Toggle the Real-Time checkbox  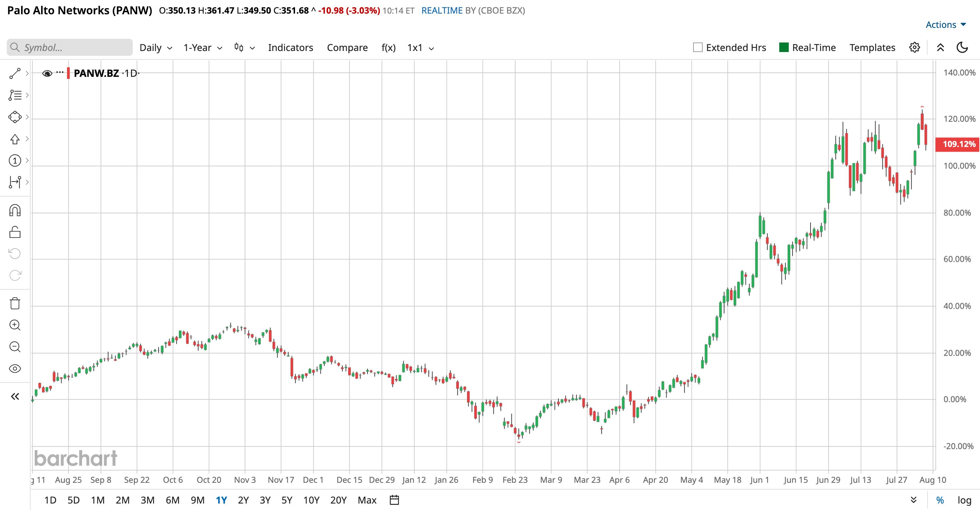coord(784,48)
